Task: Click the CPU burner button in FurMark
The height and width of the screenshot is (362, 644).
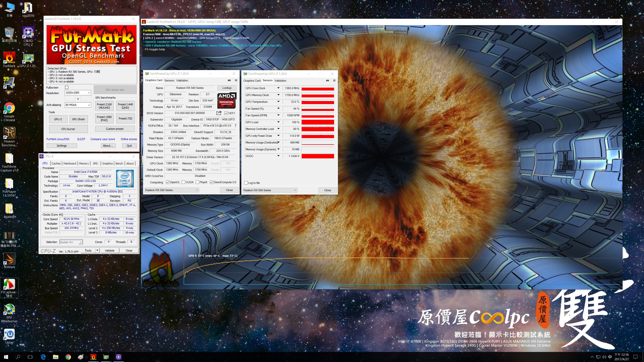Action: [x=68, y=129]
